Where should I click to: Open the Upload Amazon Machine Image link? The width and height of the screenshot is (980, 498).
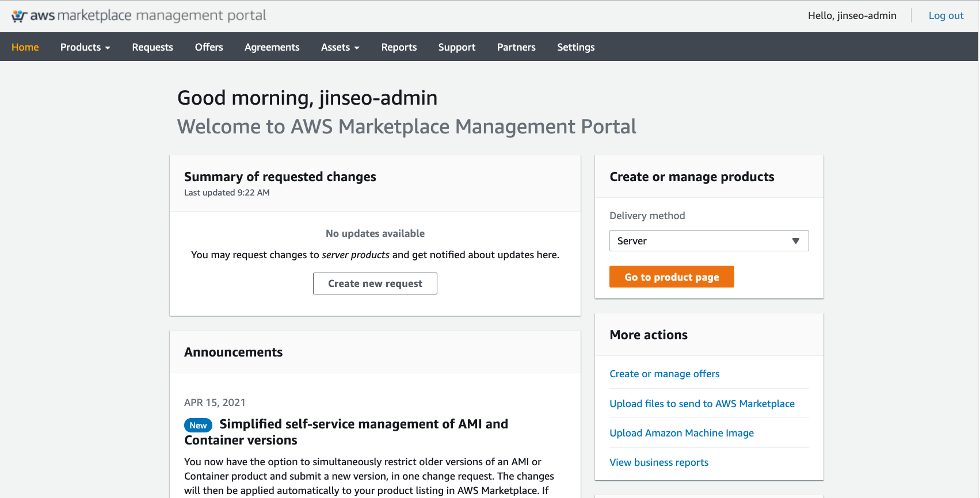point(682,433)
